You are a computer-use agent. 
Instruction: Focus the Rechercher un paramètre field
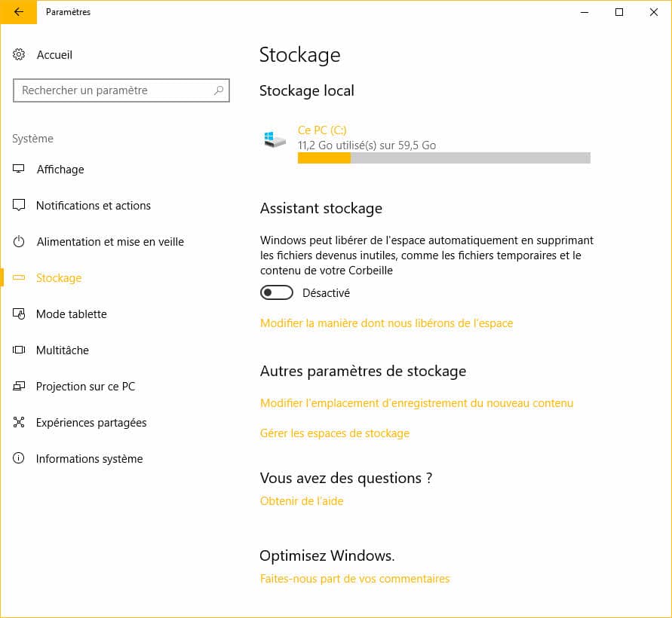point(113,90)
